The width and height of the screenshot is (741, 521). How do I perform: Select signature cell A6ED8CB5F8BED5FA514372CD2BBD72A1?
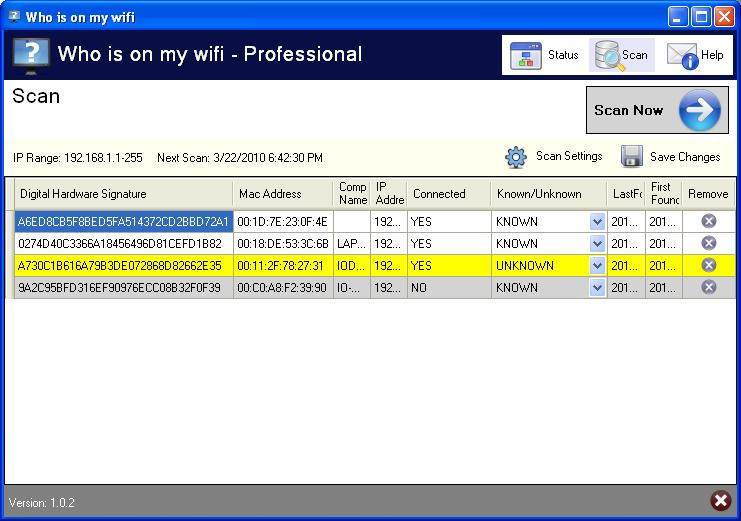pos(123,222)
